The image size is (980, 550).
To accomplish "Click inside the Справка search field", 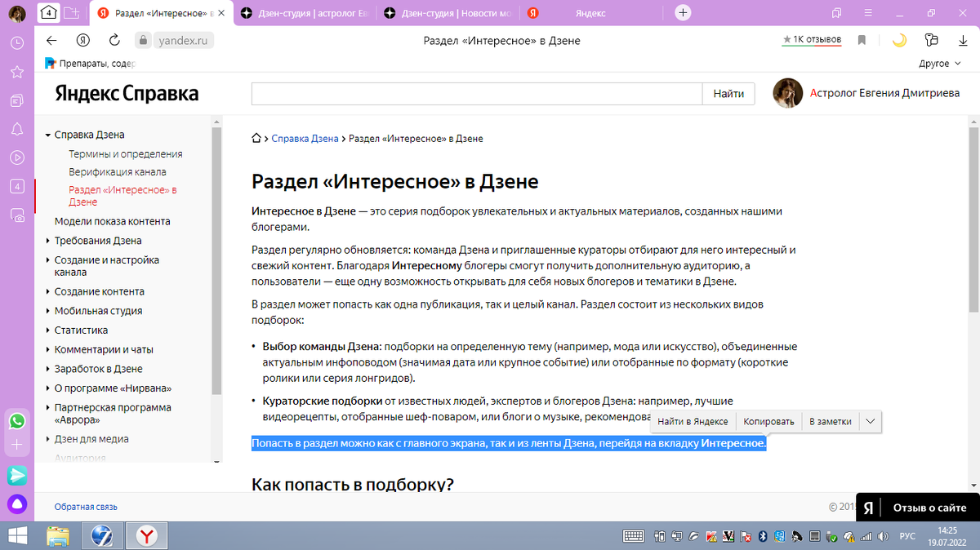I will point(474,93).
